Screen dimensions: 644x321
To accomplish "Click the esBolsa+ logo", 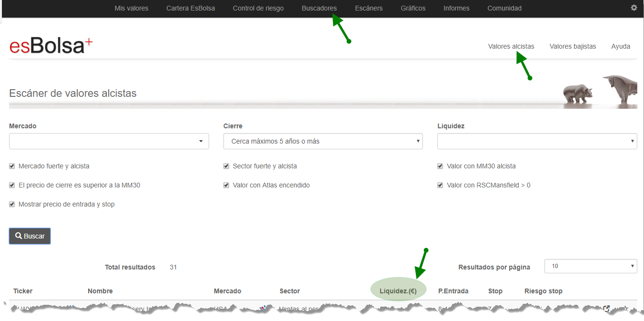I will (x=51, y=46).
